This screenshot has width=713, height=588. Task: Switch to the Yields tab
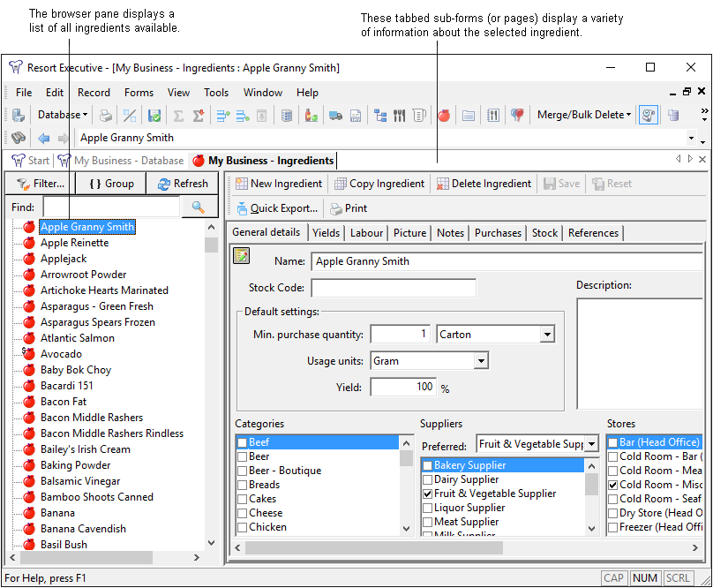pos(326,232)
